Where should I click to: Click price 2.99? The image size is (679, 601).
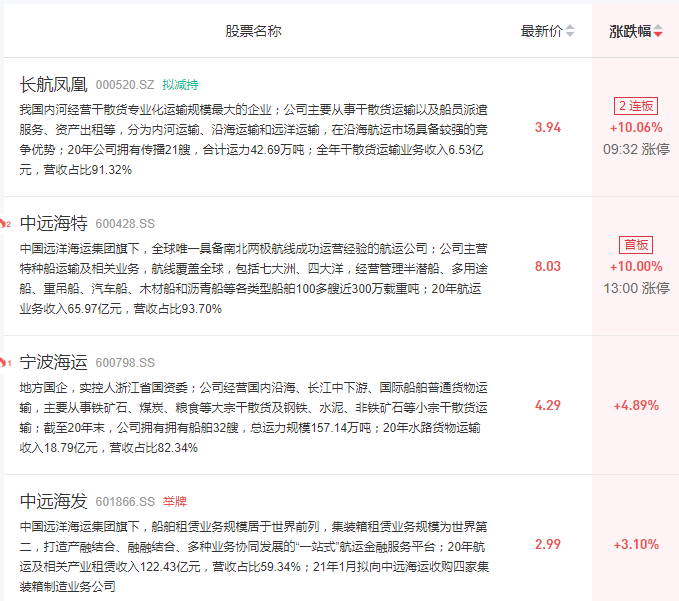(x=547, y=544)
